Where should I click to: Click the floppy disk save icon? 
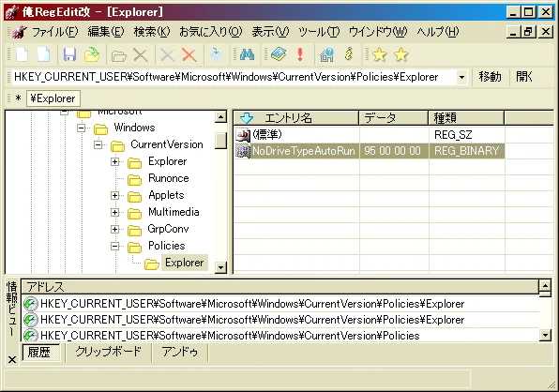69,55
